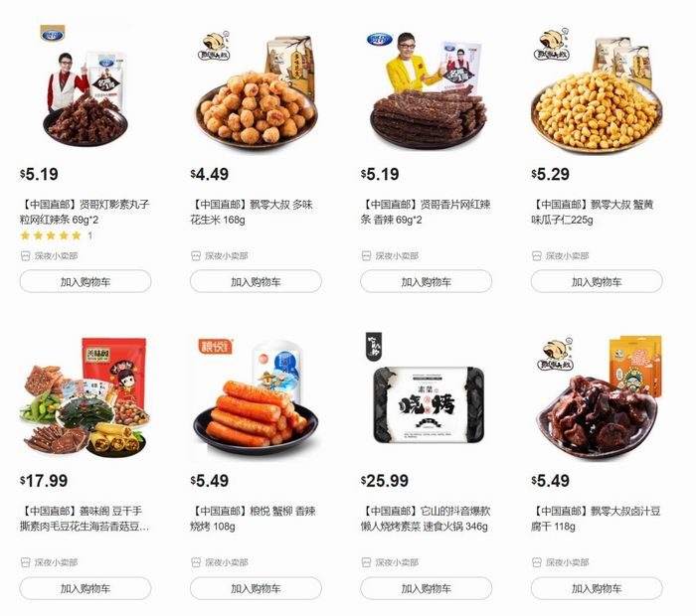This screenshot has height=616, width=696.
Task: Open 深夜小卖部 store link under 卤汁豆腐干
Action: 567,562
